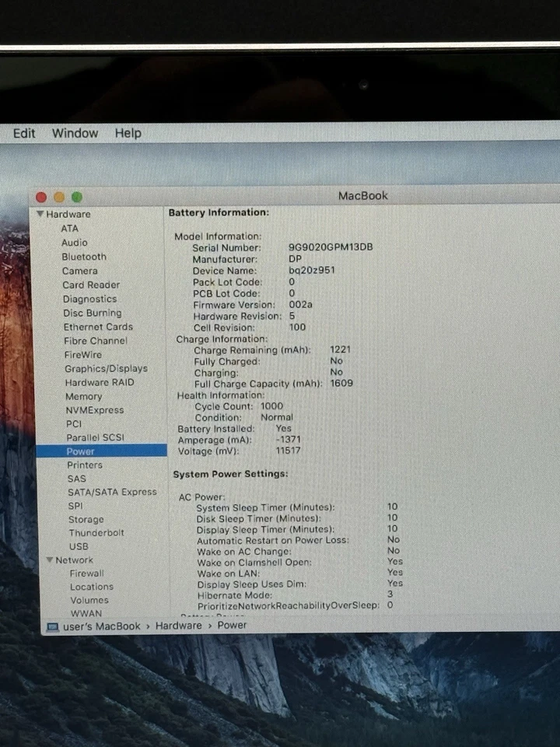Click serial number 9G9020GPM13DB
Viewport: 560px width, 747px height.
coord(331,247)
